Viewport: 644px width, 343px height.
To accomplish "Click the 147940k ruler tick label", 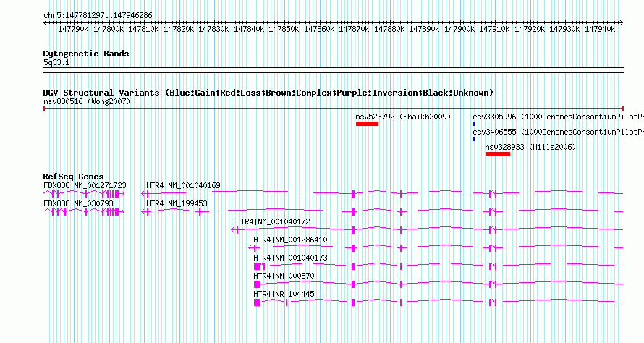I will tap(600, 29).
